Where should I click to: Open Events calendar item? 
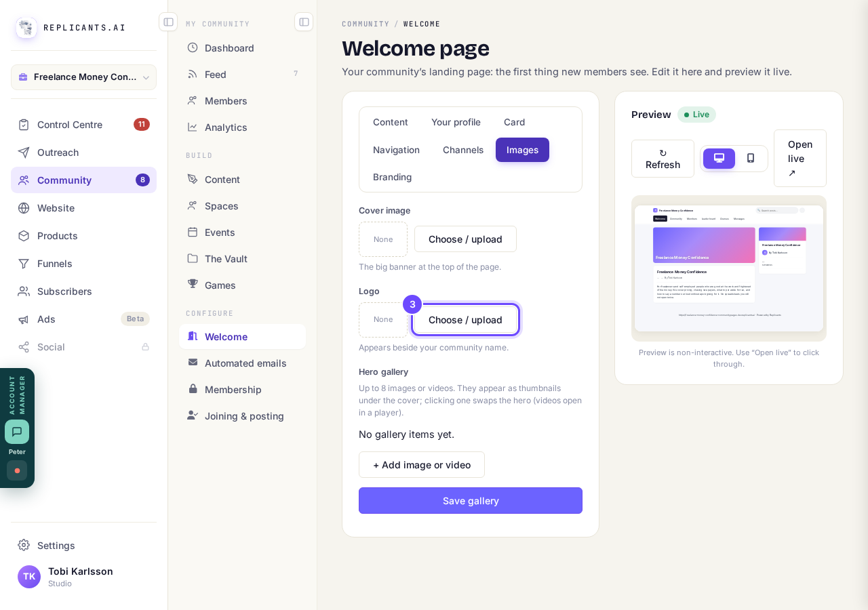click(242, 232)
